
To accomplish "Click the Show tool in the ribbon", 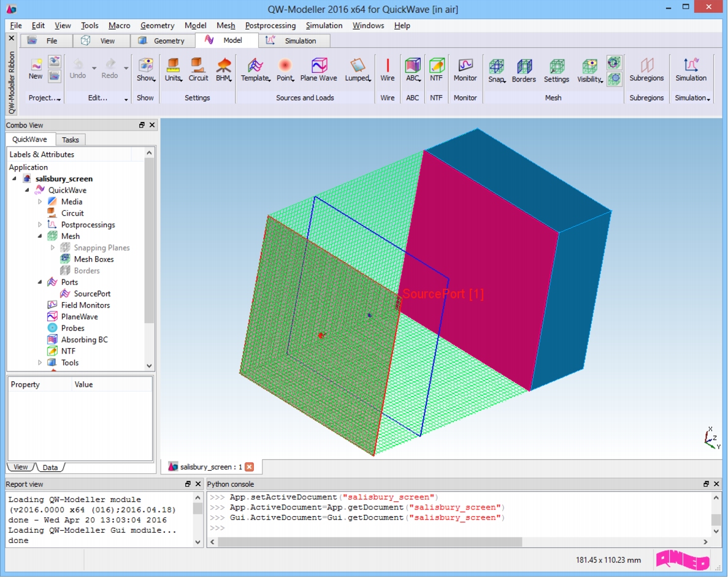I will (x=146, y=70).
